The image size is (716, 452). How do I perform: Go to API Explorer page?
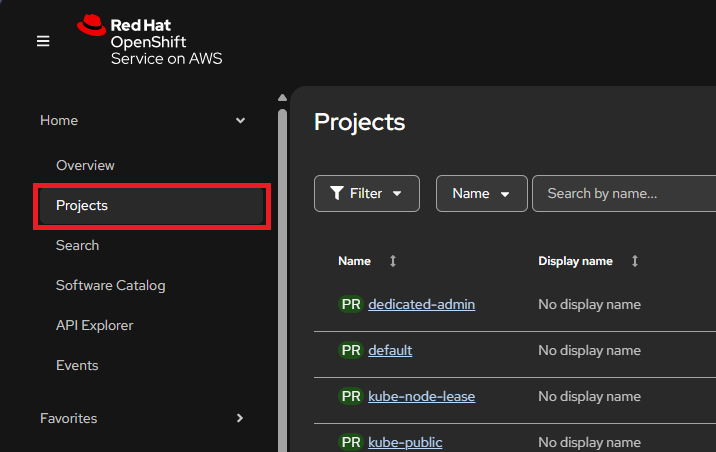point(94,325)
